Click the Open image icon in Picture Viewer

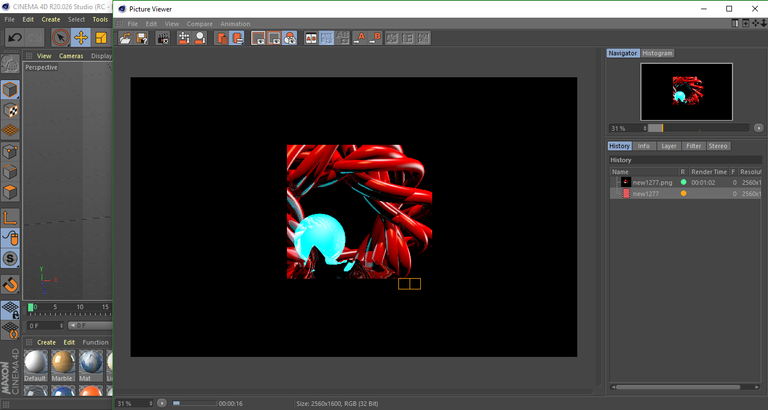pyautogui.click(x=126, y=38)
